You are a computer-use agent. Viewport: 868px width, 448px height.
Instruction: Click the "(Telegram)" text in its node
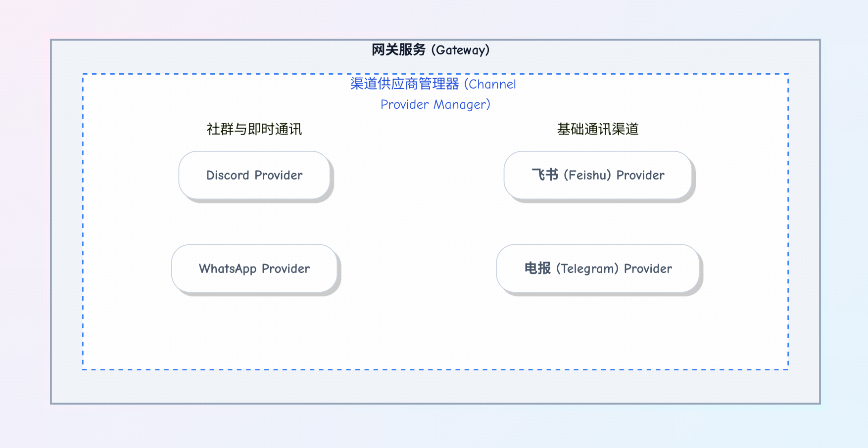[x=587, y=269]
